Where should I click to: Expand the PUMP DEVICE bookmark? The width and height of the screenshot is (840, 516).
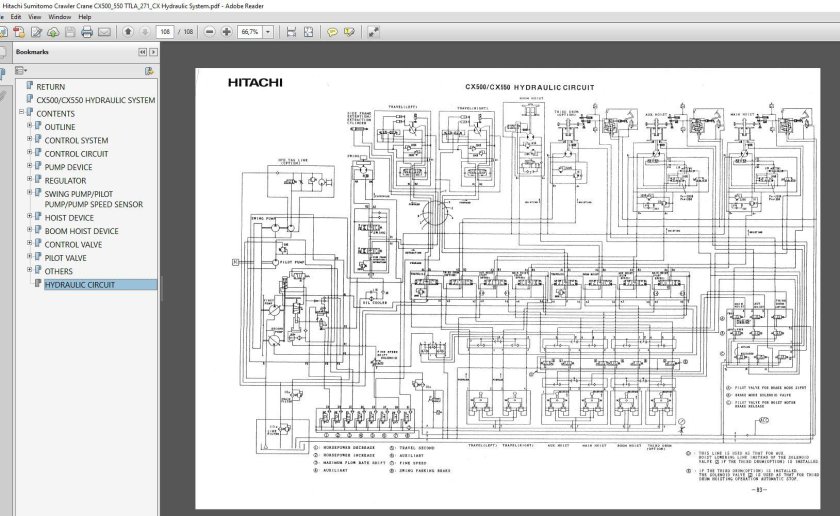(29, 168)
